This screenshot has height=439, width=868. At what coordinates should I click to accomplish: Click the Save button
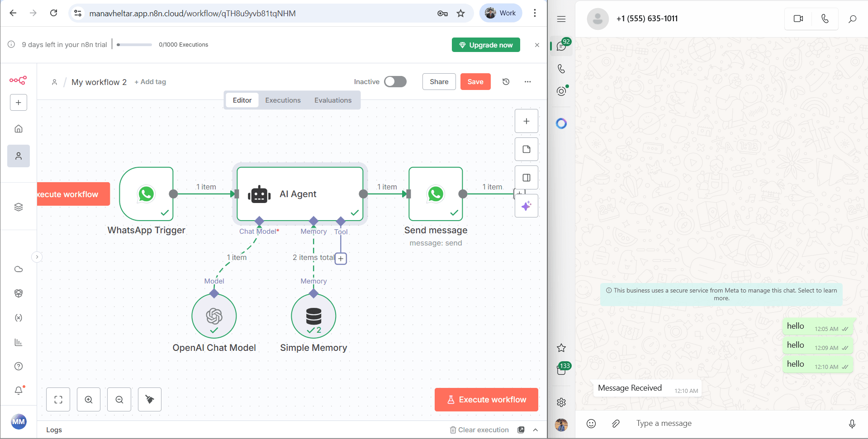click(475, 82)
